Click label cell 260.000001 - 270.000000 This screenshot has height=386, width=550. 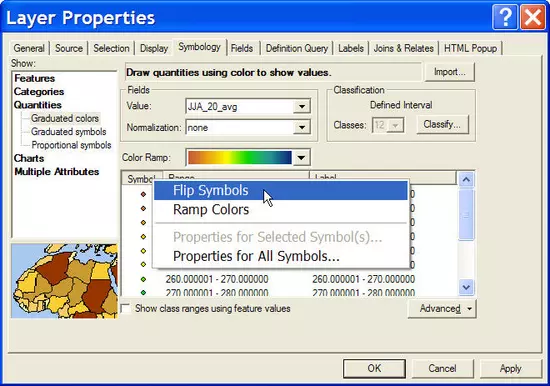363,279
